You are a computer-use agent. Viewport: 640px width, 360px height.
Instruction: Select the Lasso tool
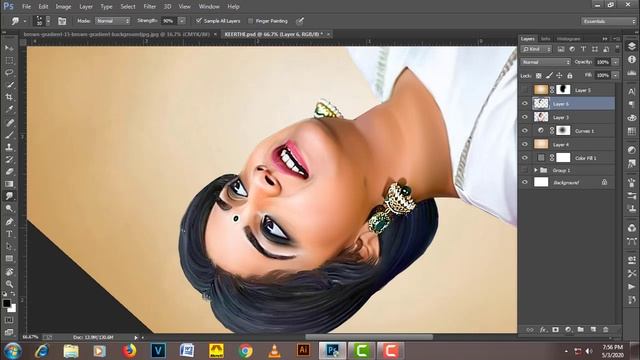(9, 73)
